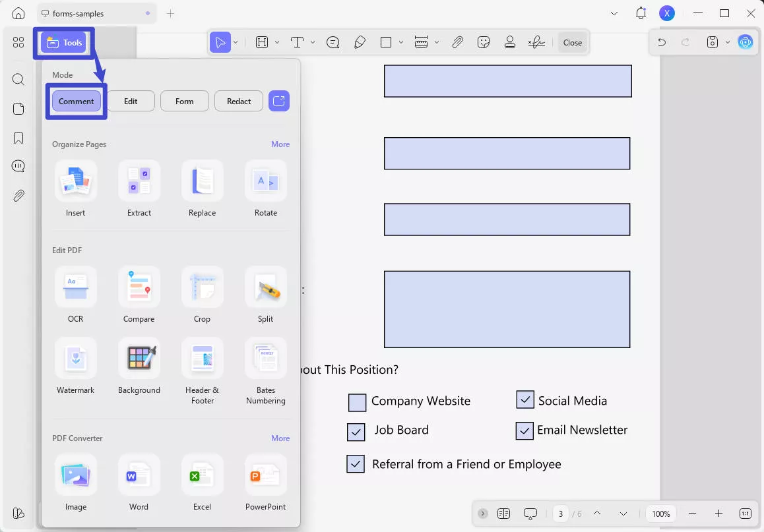Apply a Stamp annotation
This screenshot has width=764, height=532.
coord(510,42)
